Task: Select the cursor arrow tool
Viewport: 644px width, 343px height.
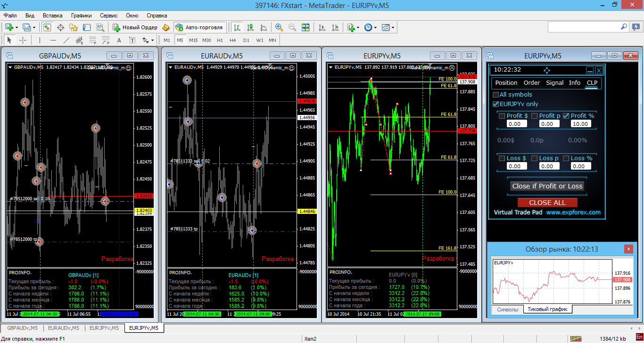Action: pyautogui.click(x=9, y=40)
